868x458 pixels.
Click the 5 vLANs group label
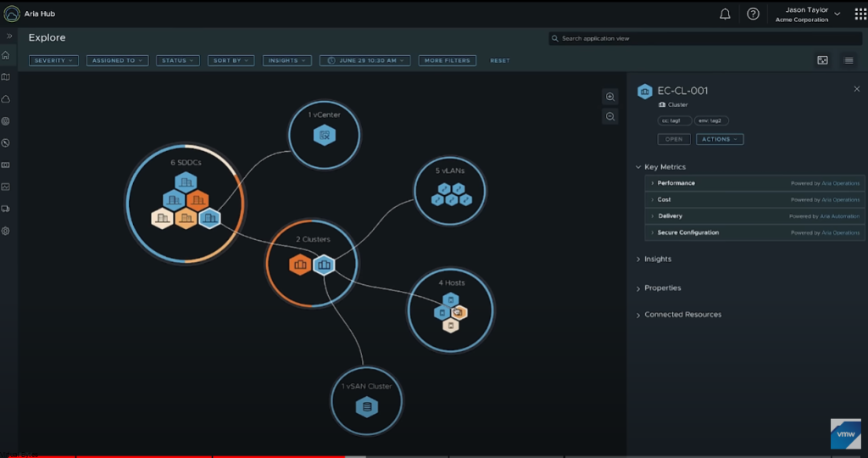coord(450,171)
